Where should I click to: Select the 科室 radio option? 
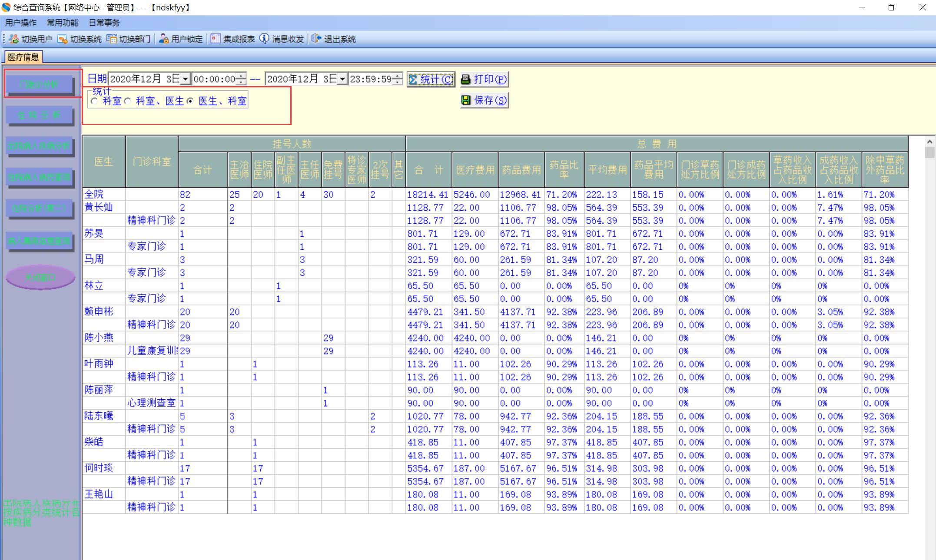click(95, 101)
